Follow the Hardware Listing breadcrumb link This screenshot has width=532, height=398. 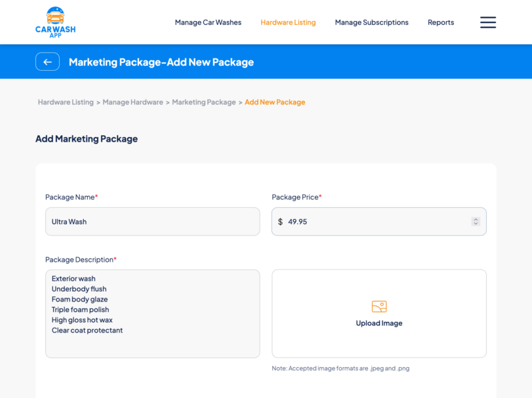(x=66, y=102)
